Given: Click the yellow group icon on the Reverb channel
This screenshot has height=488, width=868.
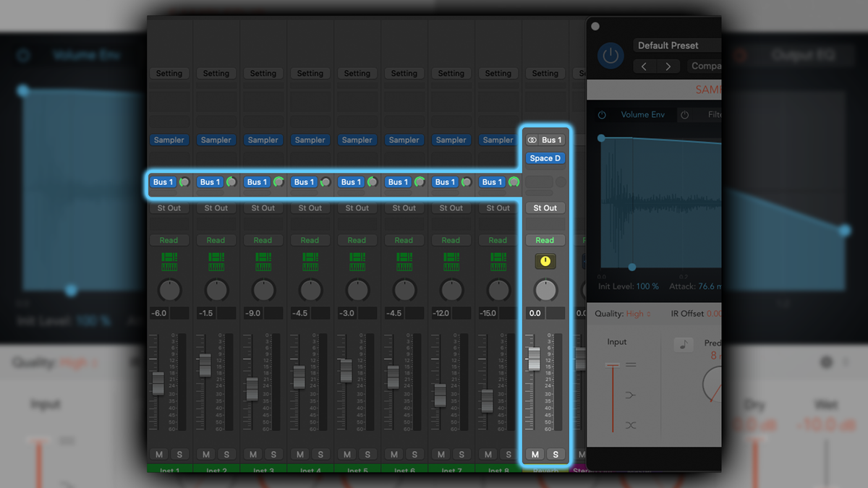Looking at the screenshot, I should [x=545, y=261].
